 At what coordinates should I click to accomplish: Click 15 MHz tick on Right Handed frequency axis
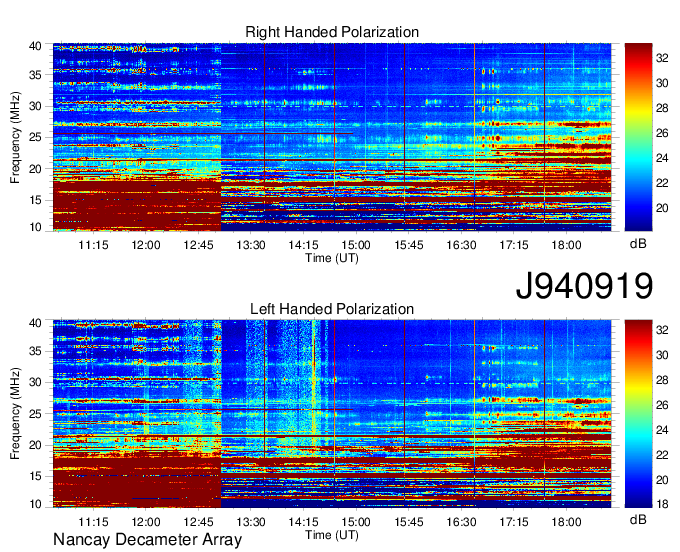(35, 200)
